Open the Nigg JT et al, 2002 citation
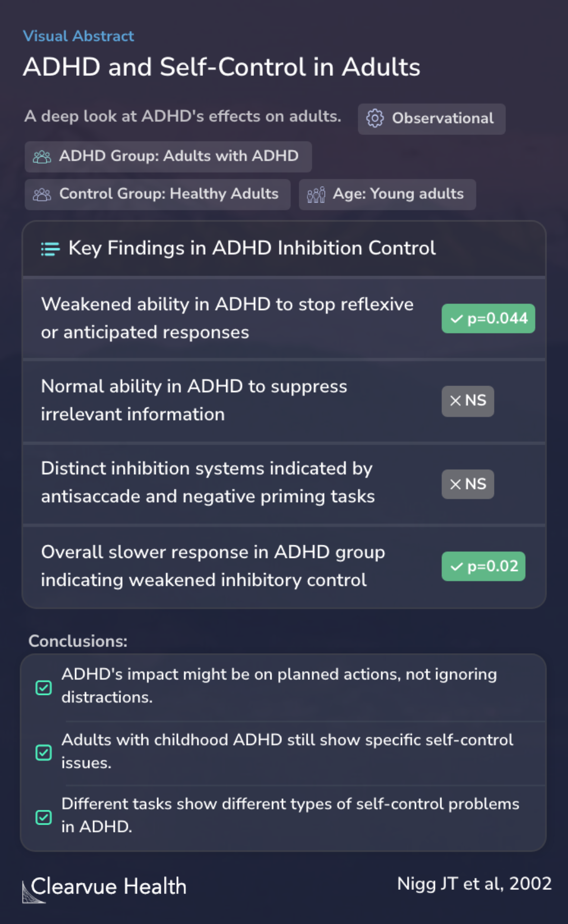Image resolution: width=568 pixels, height=924 pixels. tap(474, 884)
